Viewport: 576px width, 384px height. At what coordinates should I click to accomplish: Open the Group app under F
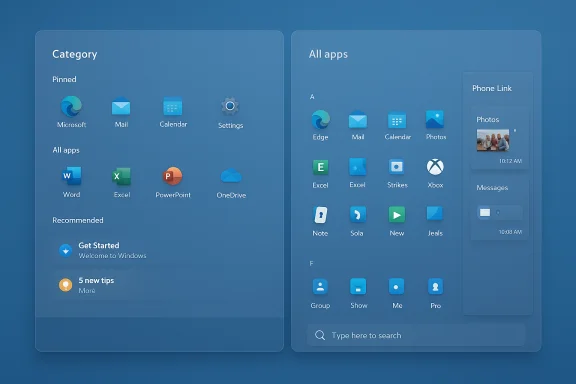pos(320,287)
